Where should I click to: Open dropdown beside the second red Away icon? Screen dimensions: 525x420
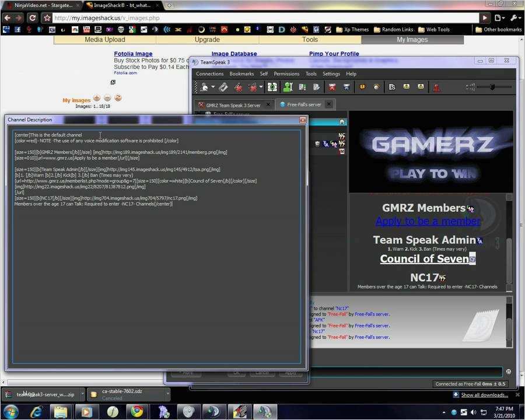pyautogui.click(x=261, y=87)
